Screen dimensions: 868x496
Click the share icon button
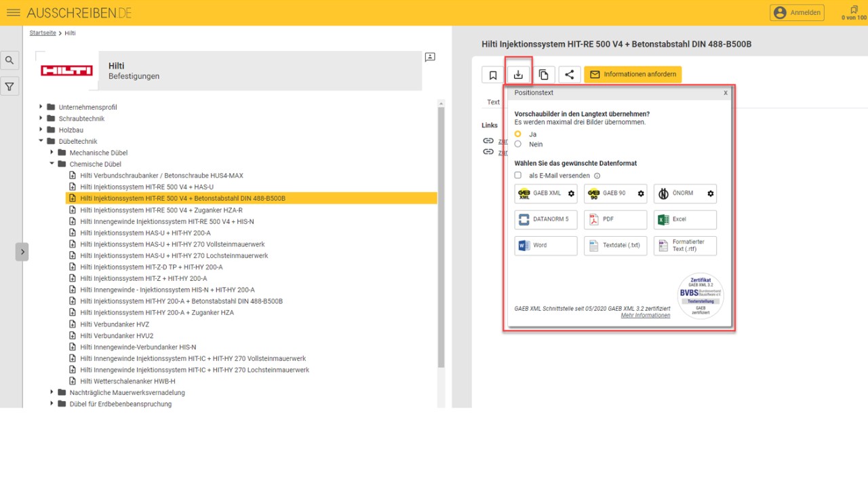tap(569, 75)
